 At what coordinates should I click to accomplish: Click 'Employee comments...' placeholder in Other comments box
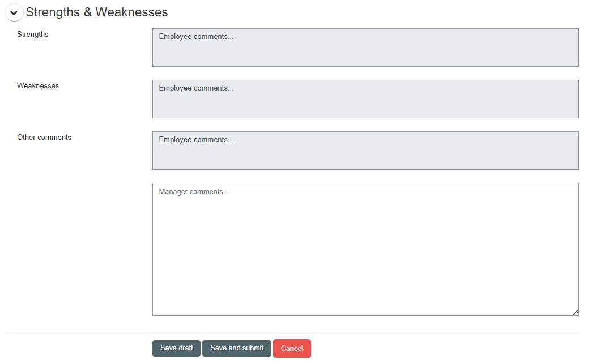[x=196, y=140]
